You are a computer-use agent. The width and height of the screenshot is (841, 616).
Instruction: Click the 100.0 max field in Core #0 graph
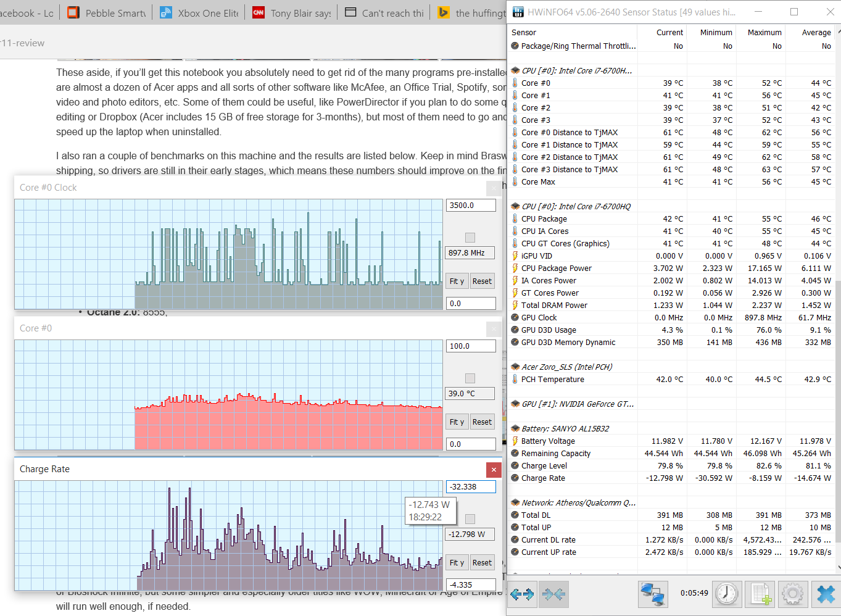pyautogui.click(x=471, y=346)
